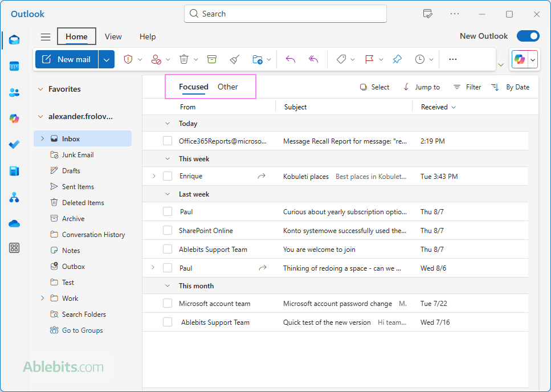Screen dimensions: 551x392
Task: Collapse the Today message group
Action: pos(168,124)
